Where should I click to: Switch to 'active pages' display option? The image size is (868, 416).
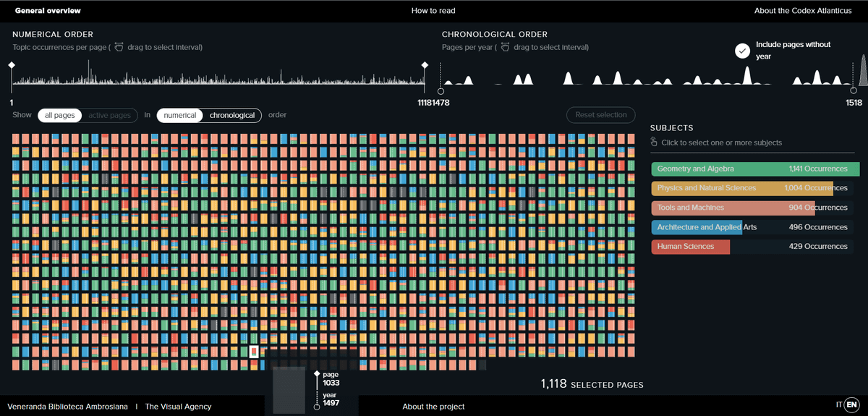(109, 115)
